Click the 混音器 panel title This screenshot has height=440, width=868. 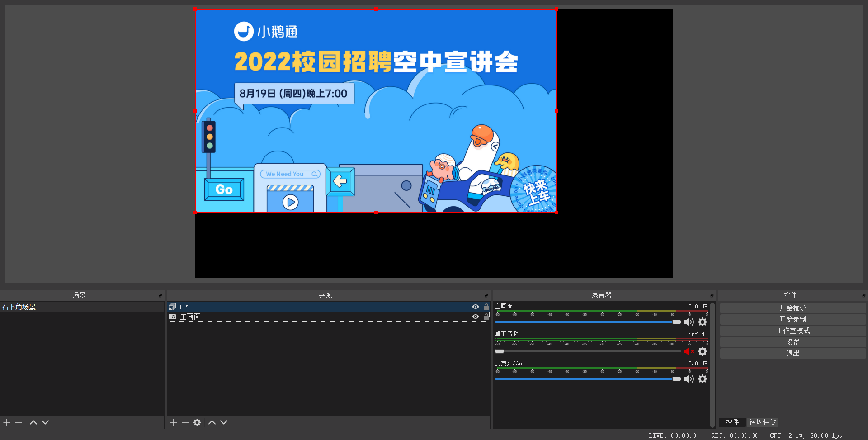tap(601, 295)
